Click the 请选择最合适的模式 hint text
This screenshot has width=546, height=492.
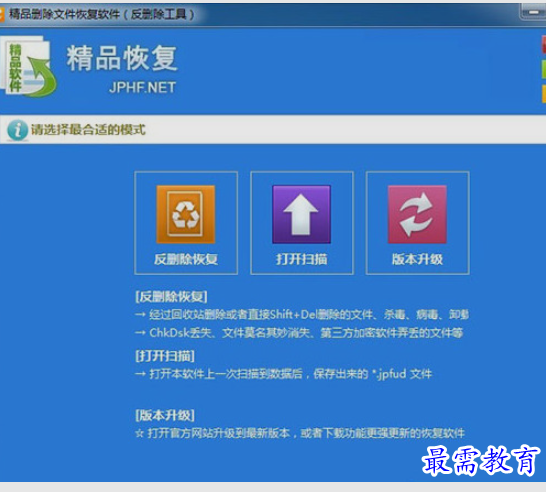[88, 130]
